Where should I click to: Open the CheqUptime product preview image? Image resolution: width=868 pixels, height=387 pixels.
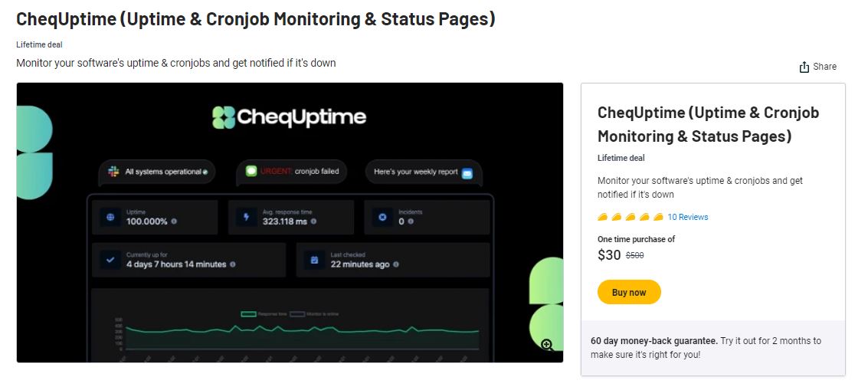click(x=290, y=222)
